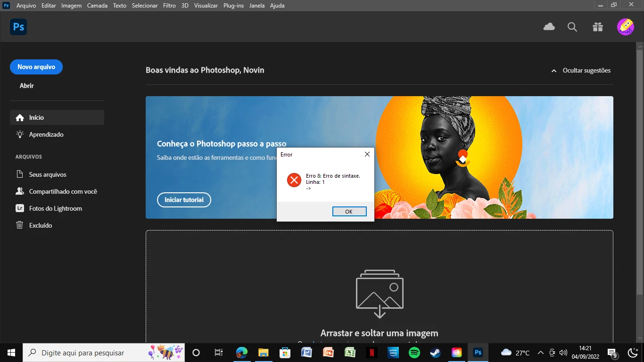644x362 pixels.
Task: Open the Plug-ins menu
Action: click(x=233, y=6)
